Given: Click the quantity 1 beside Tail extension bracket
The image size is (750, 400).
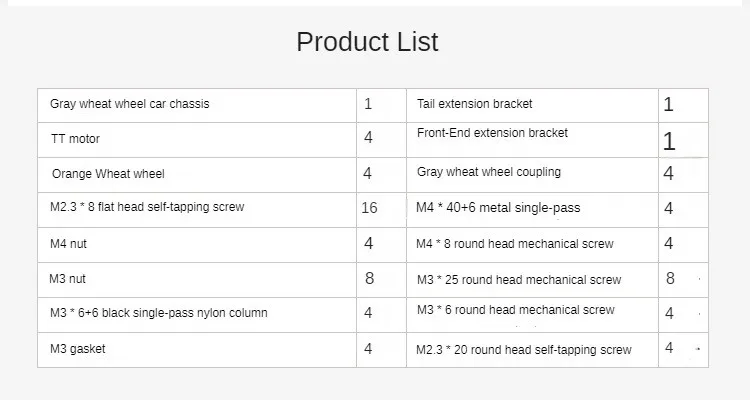Looking at the screenshot, I should tap(669, 104).
